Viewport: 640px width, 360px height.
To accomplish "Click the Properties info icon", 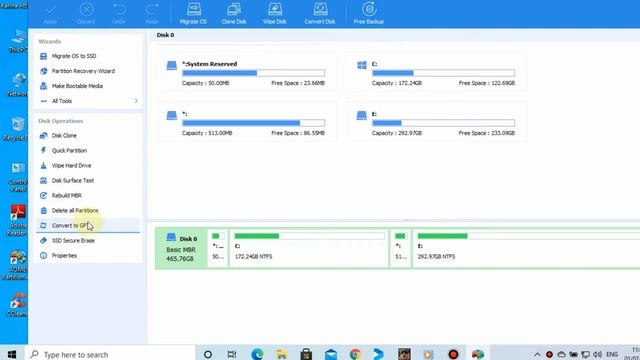I will point(44,256).
